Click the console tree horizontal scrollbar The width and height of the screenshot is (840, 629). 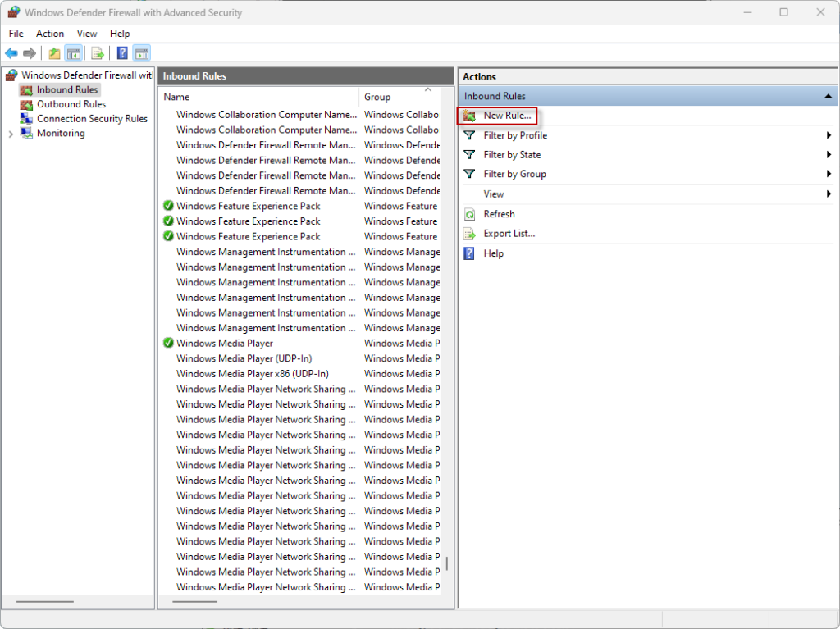tap(45, 602)
